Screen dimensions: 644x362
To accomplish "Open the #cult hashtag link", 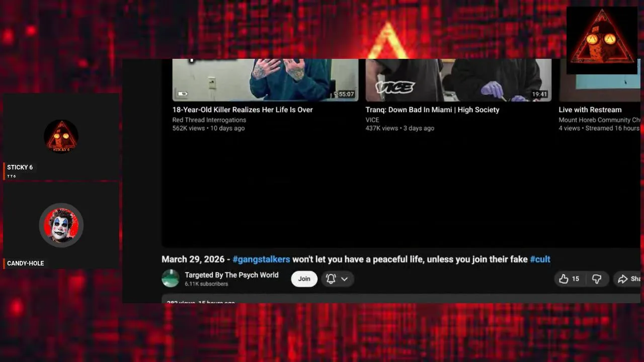I will (x=540, y=259).
